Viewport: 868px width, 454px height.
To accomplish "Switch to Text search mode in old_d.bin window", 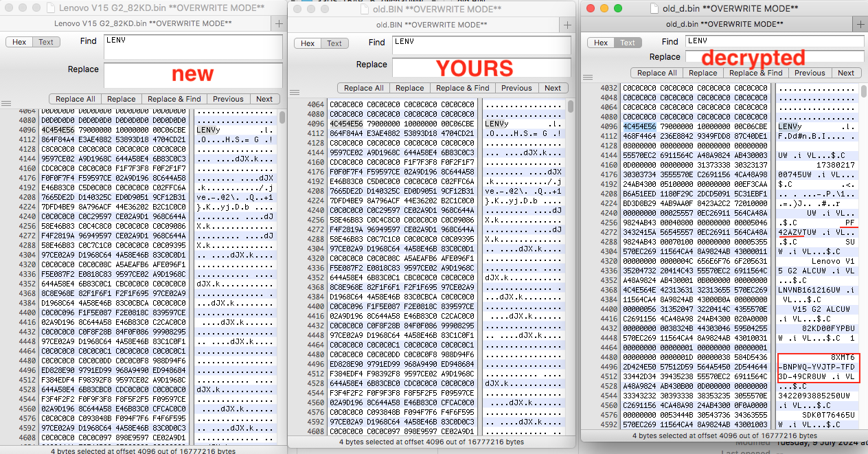I will 628,43.
